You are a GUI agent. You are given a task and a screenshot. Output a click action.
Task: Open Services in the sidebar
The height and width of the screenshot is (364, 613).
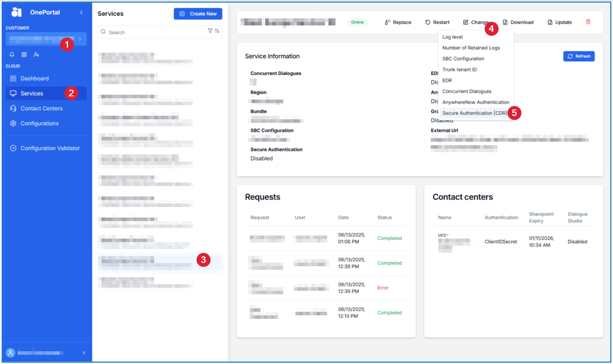pyautogui.click(x=46, y=93)
